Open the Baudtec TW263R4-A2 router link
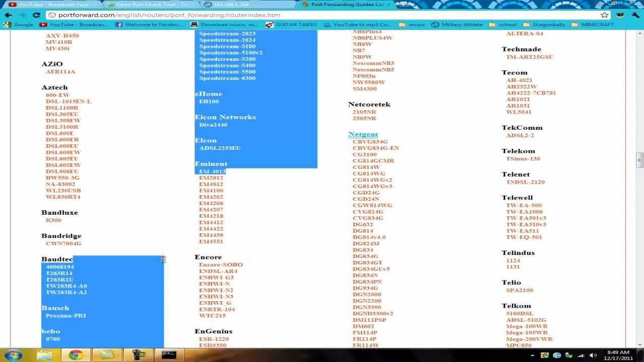This screenshot has width=644, height=362. pos(66,292)
